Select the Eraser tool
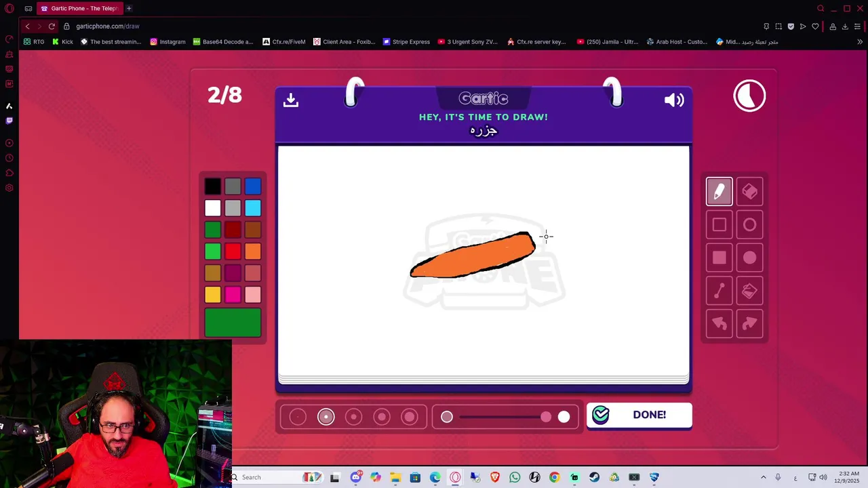The width and height of the screenshot is (868, 488). pyautogui.click(x=749, y=191)
